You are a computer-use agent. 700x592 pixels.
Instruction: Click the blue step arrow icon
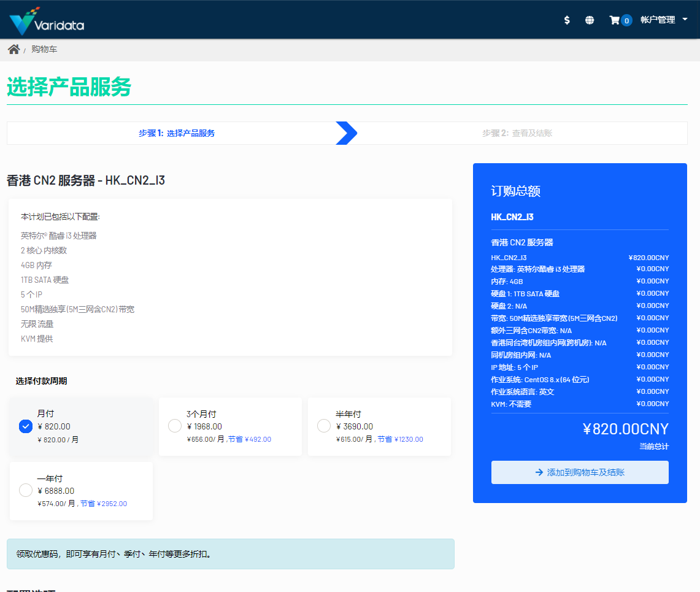click(x=347, y=133)
